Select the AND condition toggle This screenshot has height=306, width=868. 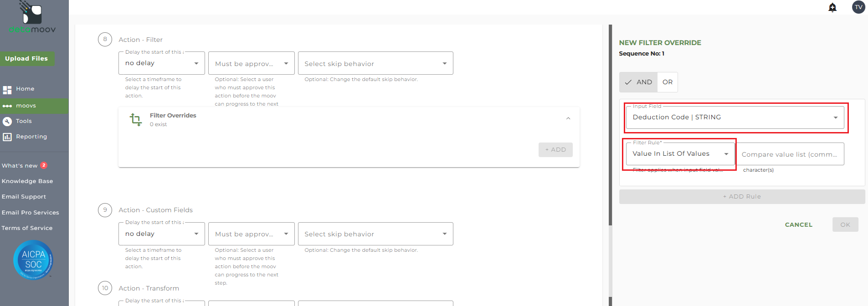(x=638, y=82)
